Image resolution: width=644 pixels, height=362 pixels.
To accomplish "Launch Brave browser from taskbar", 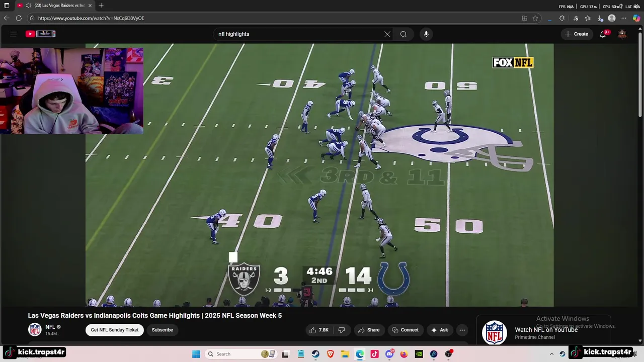I will tap(330, 354).
